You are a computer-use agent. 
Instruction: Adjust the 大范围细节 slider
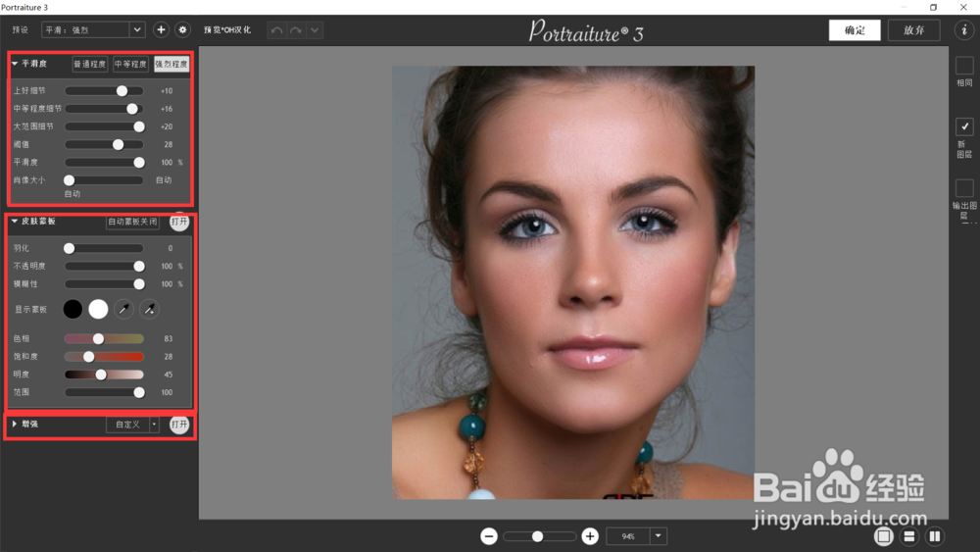point(105,126)
